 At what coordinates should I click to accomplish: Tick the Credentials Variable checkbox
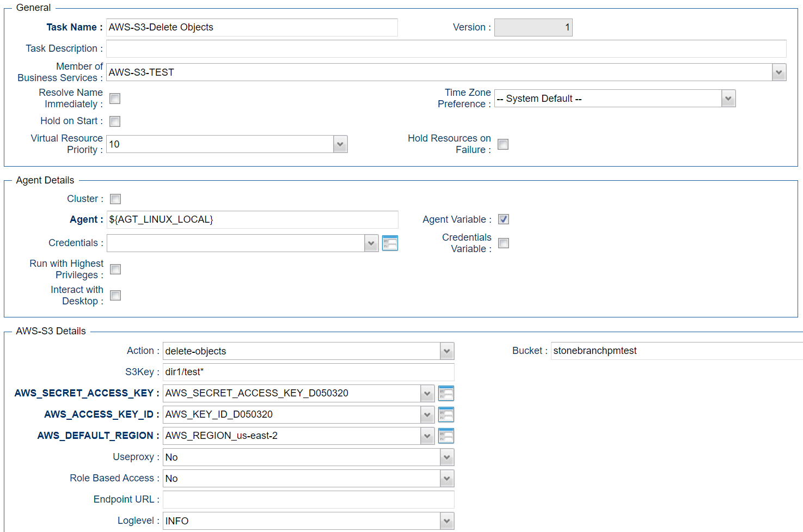(504, 243)
